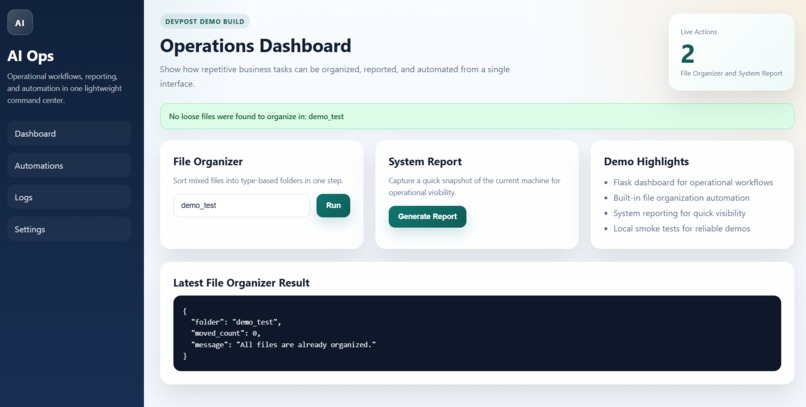This screenshot has width=806, height=407.
Task: Click the 'No loose files were found' alert
Action: [477, 116]
